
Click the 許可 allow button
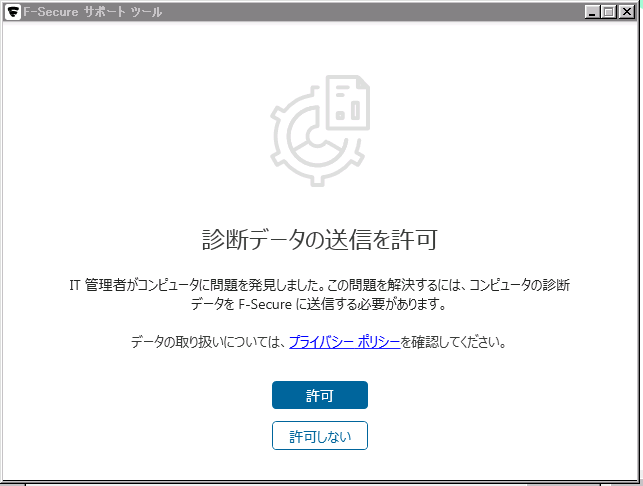coord(319,395)
